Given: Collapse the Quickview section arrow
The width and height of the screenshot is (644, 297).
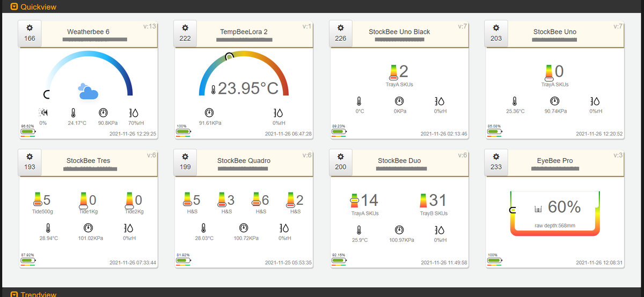Looking at the screenshot, I should point(14,7).
